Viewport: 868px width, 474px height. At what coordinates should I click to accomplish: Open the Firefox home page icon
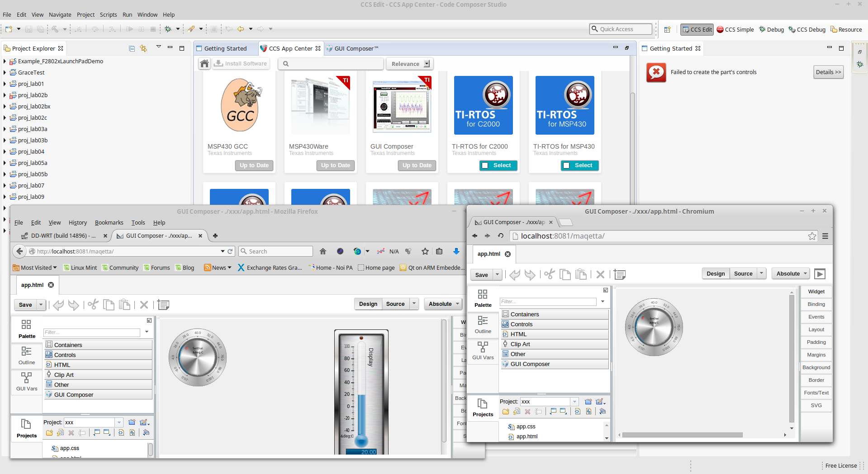(323, 251)
